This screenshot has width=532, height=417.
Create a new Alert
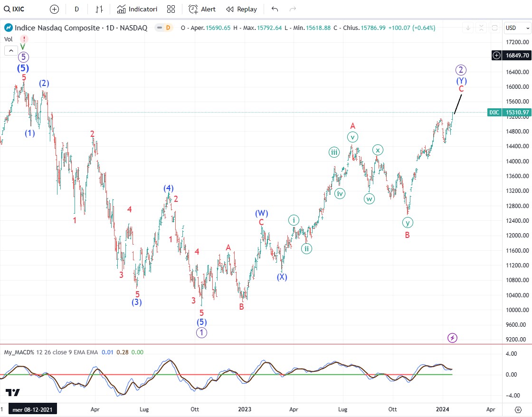202,9
